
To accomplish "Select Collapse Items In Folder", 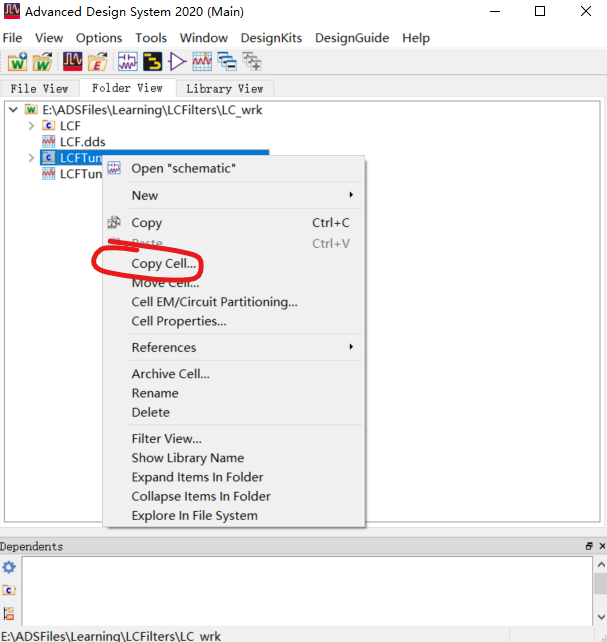I will pos(234,496).
